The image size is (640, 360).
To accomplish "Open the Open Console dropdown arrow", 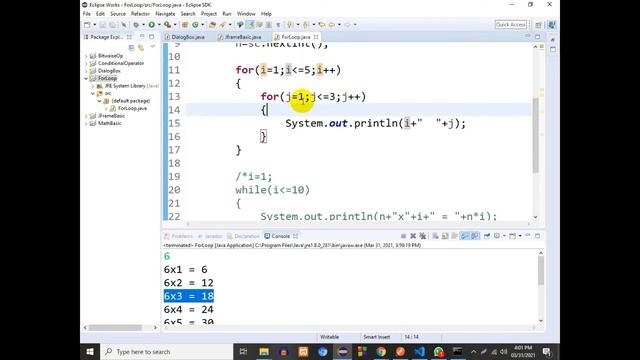I will tap(520, 236).
